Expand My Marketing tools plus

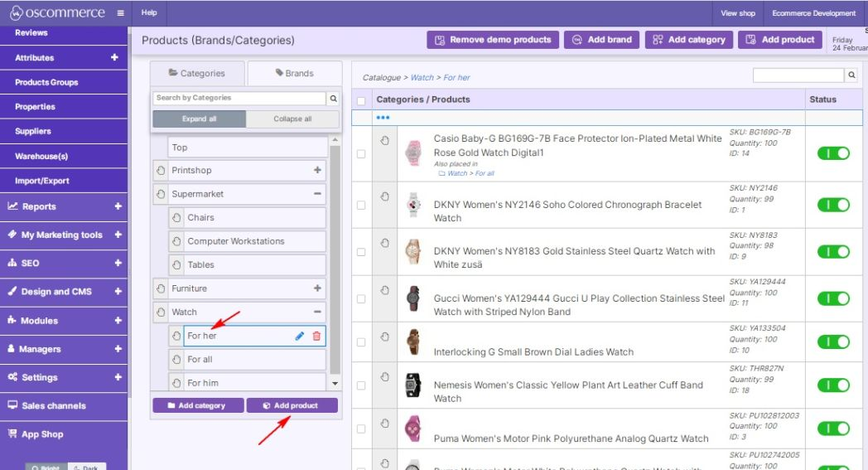coord(118,235)
